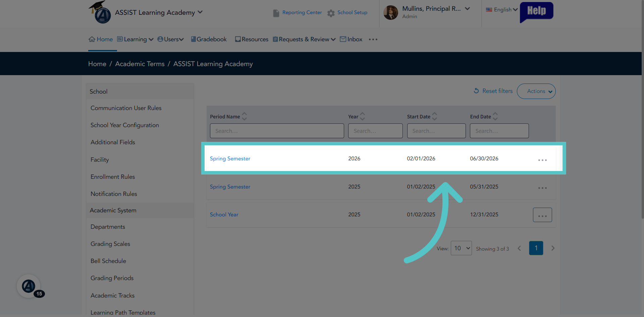
Task: Click the Home house icon
Action: (92, 39)
